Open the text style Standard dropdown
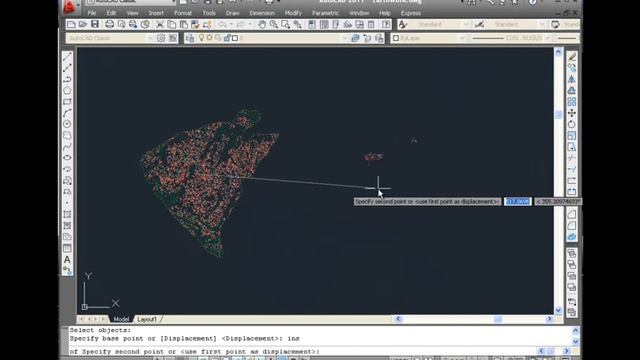The height and width of the screenshot is (360, 640). pyautogui.click(x=466, y=24)
